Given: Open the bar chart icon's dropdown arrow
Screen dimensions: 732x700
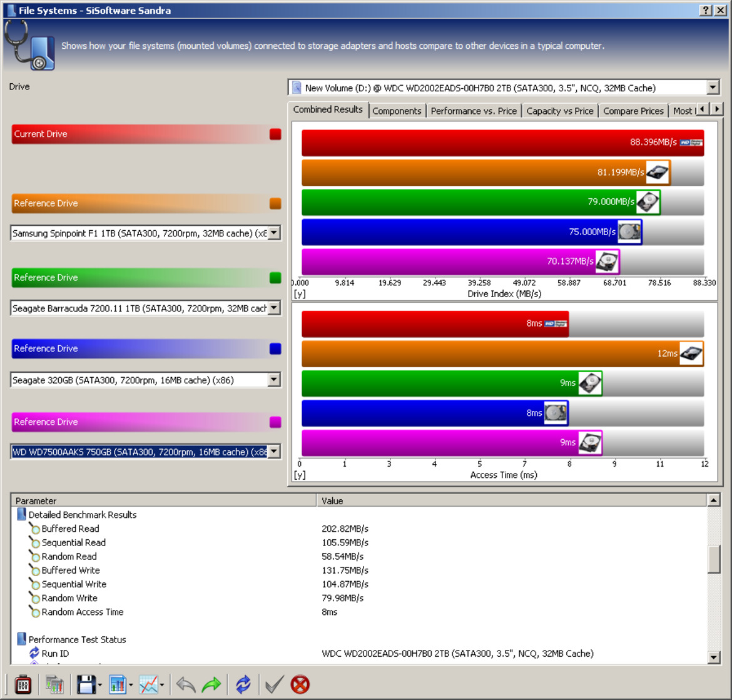Looking at the screenshot, I should click(x=131, y=685).
